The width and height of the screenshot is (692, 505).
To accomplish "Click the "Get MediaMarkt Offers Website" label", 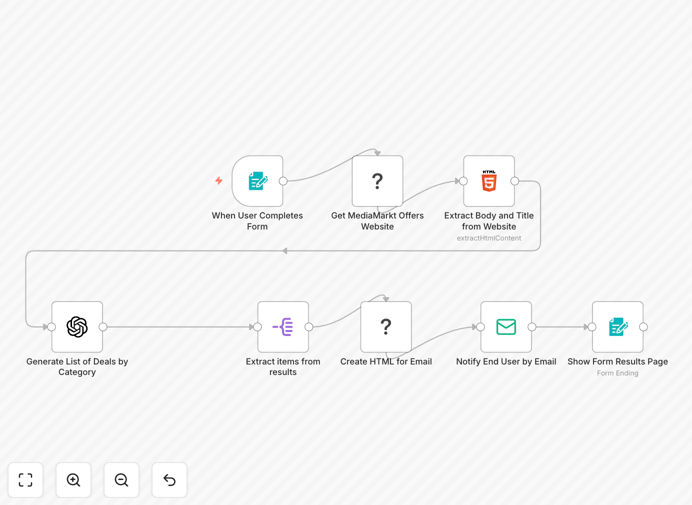I will 377,221.
